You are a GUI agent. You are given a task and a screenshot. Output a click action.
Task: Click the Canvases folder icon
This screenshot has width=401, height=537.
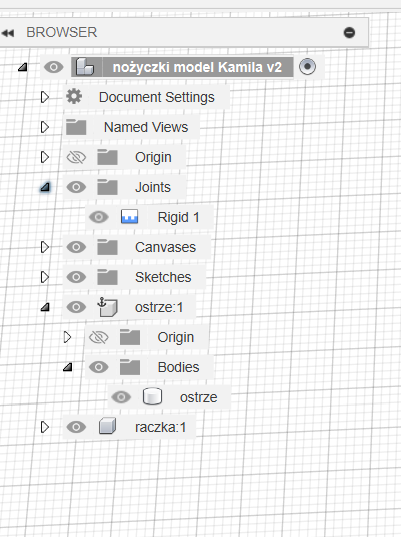coord(107,247)
